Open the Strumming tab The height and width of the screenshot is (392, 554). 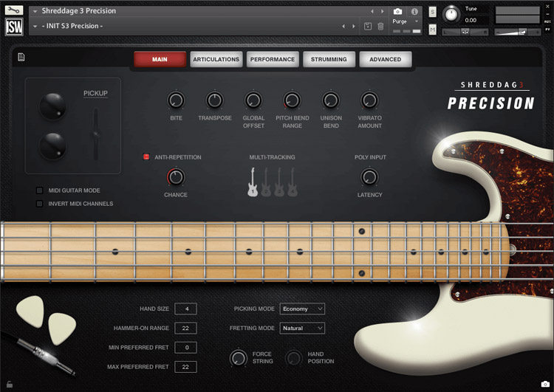(x=329, y=59)
